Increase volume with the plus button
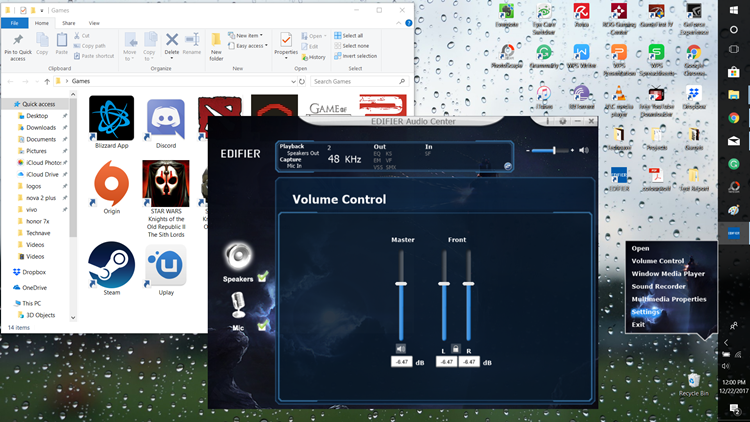Viewport: 750px width, 422px height. click(572, 150)
